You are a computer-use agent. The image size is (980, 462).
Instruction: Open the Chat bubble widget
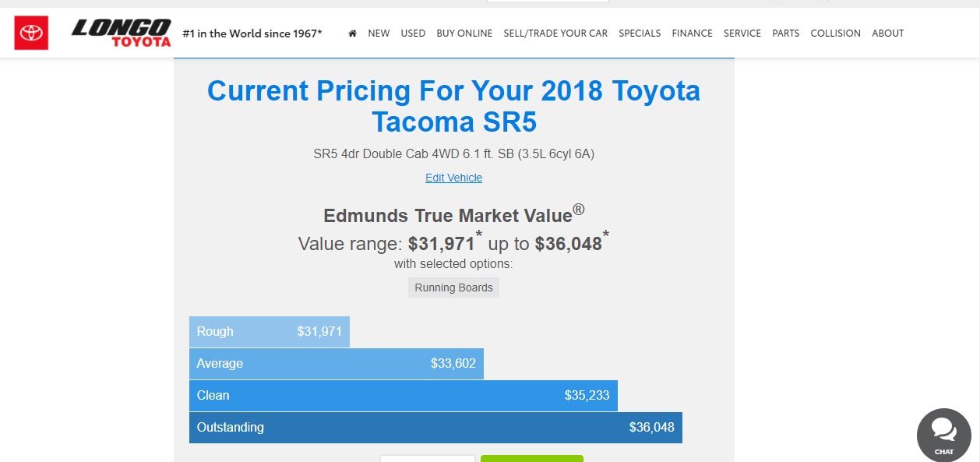coord(943,435)
